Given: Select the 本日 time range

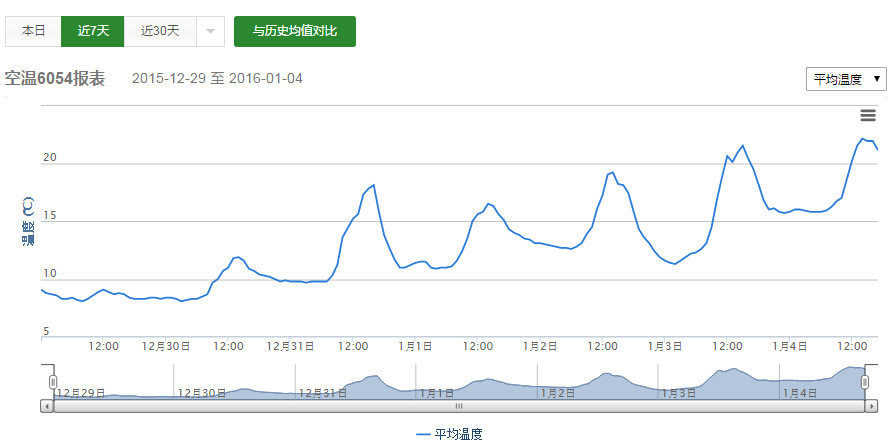Looking at the screenshot, I should (33, 31).
